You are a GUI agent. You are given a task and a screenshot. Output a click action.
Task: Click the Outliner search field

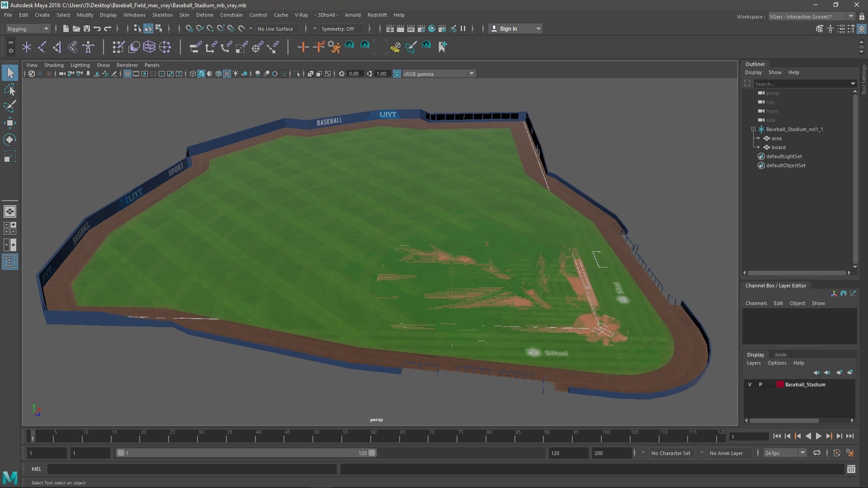click(805, 84)
